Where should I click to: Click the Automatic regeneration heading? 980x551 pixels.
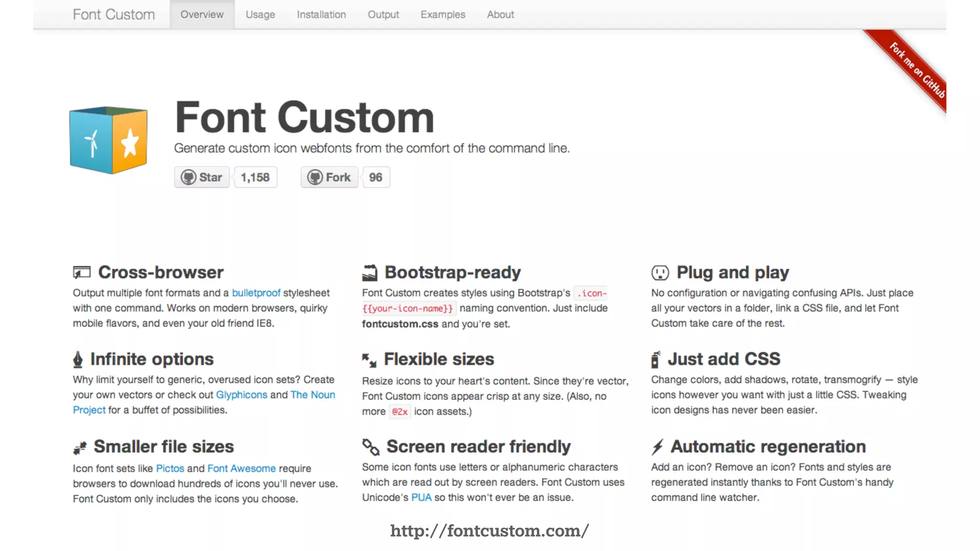pos(768,447)
